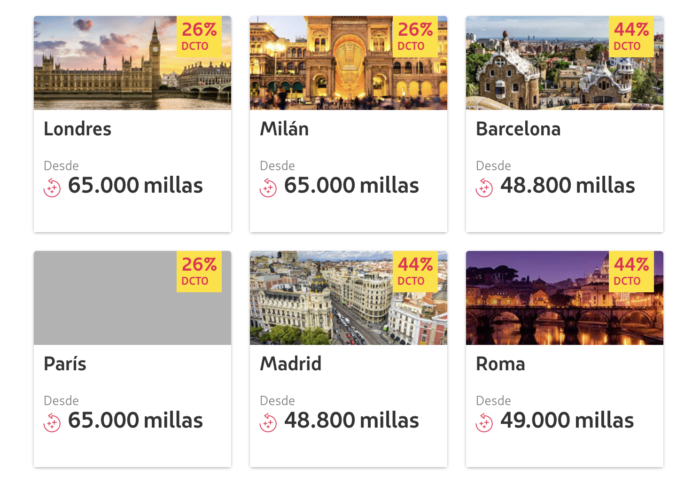Open the Madrid Gran Vía photo

click(x=349, y=298)
